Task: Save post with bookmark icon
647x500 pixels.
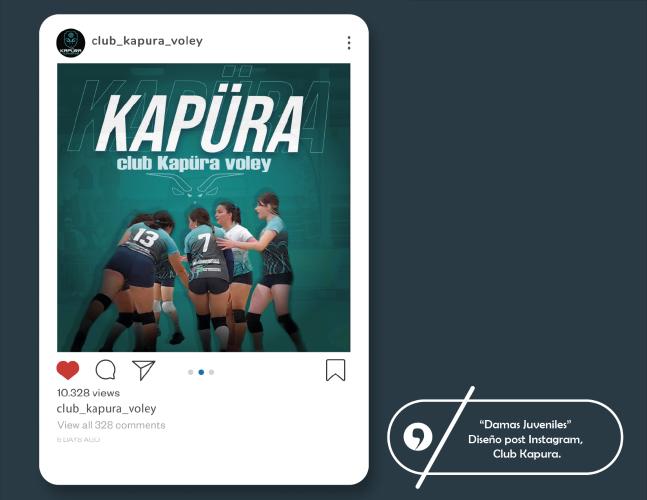Action: point(335,370)
